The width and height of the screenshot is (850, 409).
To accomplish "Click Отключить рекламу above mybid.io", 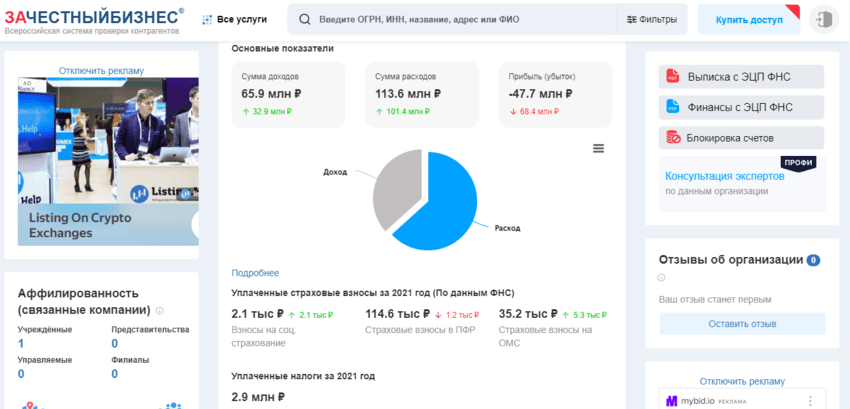I will pyautogui.click(x=742, y=381).
